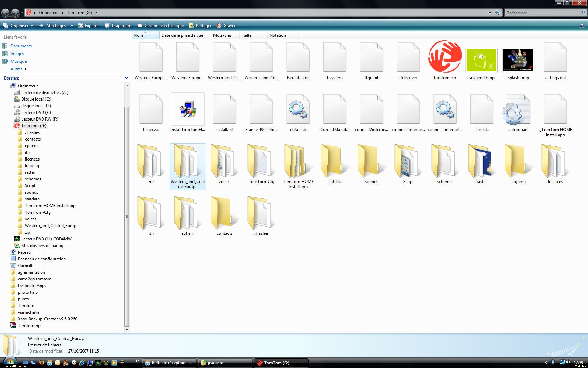The height and width of the screenshot is (368, 588).
Task: Click the data.chk file icon
Action: point(298,110)
